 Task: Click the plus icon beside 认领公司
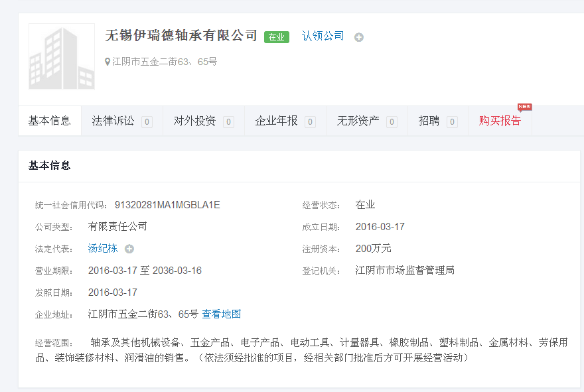[359, 37]
